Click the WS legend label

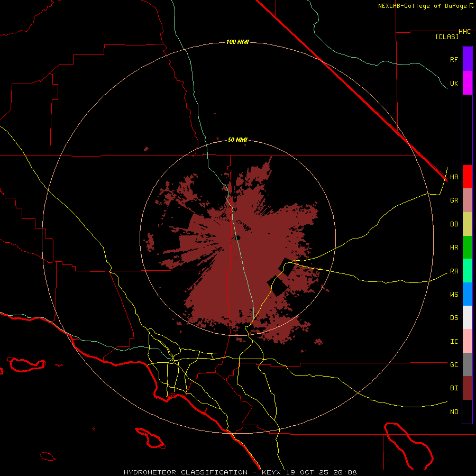click(454, 295)
